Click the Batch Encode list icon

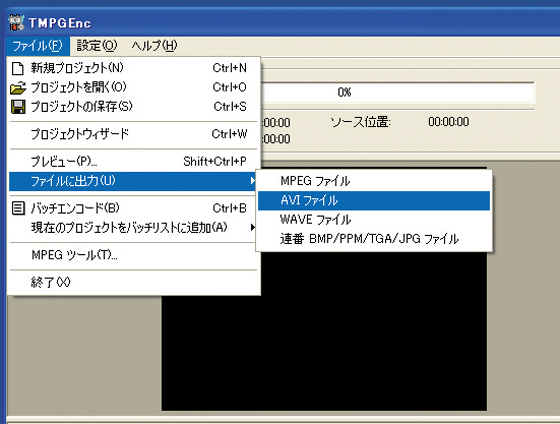tap(18, 208)
